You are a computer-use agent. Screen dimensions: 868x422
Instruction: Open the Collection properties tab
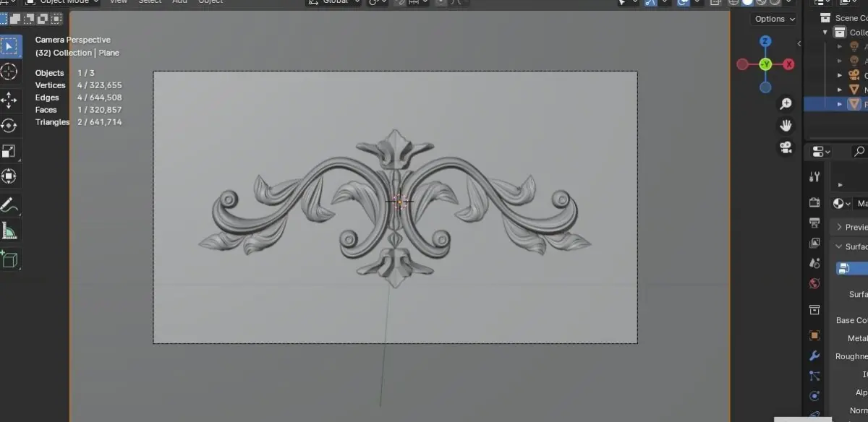[x=814, y=310]
